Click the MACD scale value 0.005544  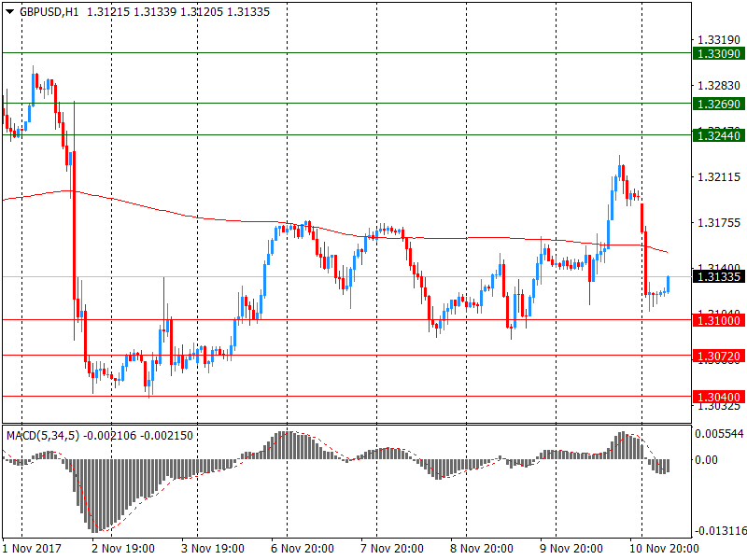(x=719, y=434)
